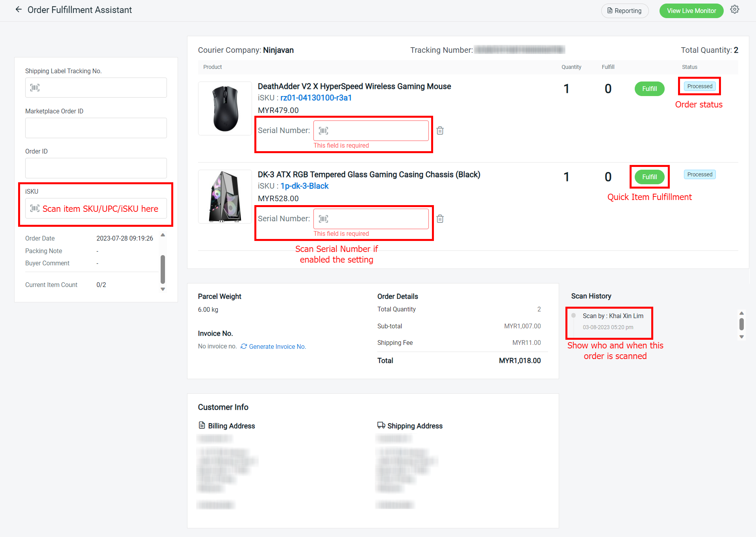Focus the Marketplace Order ID field
The image size is (756, 537).
tap(96, 128)
